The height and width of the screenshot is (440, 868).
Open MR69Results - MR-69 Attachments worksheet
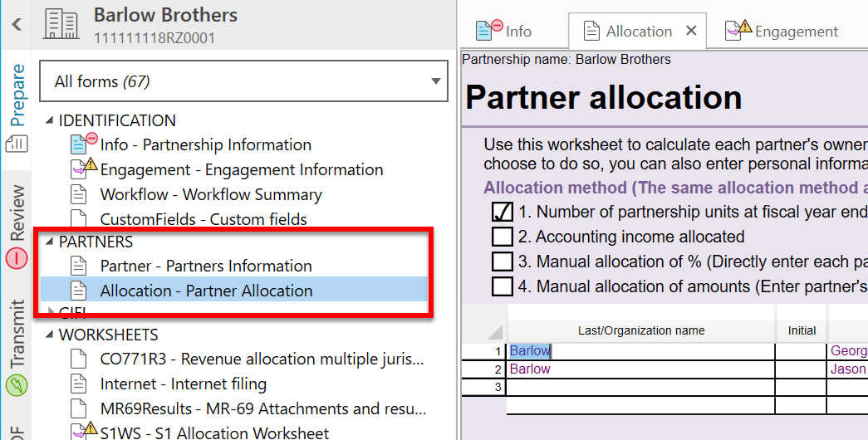[263, 409]
